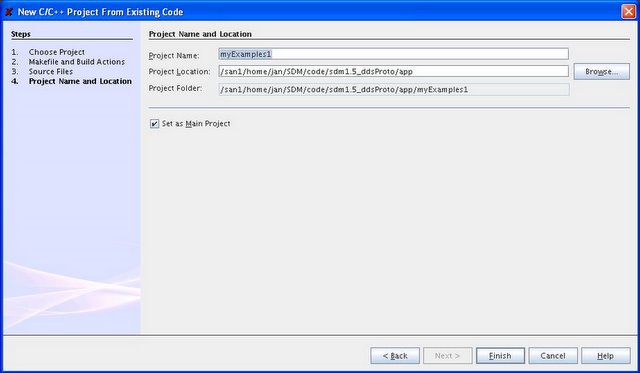Cancel the project wizard

(553, 356)
